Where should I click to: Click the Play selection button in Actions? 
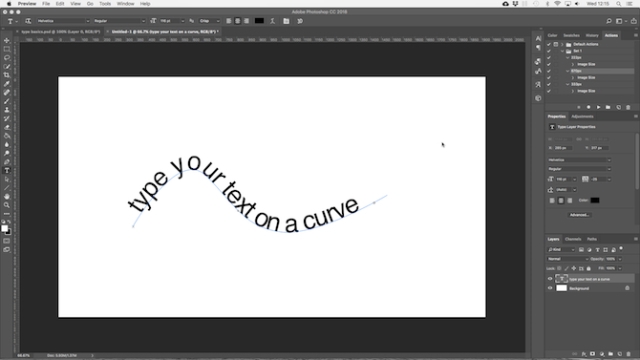coord(598,107)
